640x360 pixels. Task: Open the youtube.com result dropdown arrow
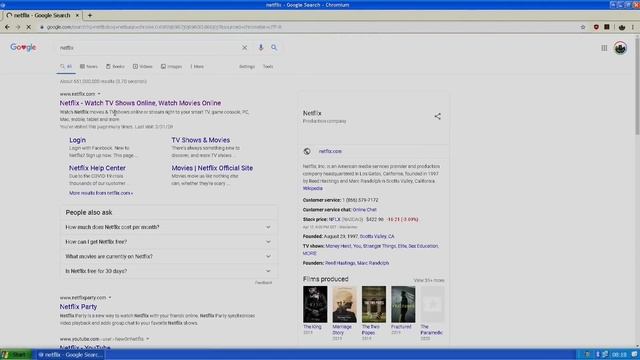coord(147,339)
